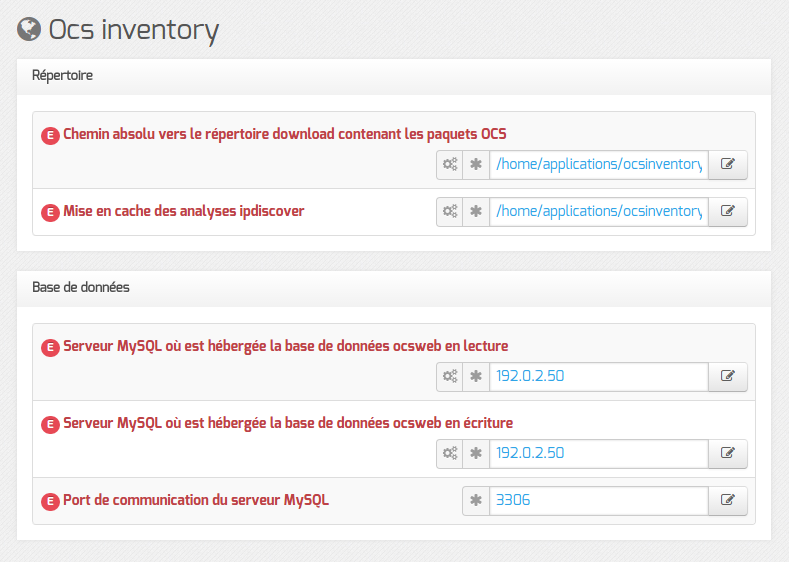
Task: Click edit icon for OCS download directory path
Action: click(x=728, y=165)
